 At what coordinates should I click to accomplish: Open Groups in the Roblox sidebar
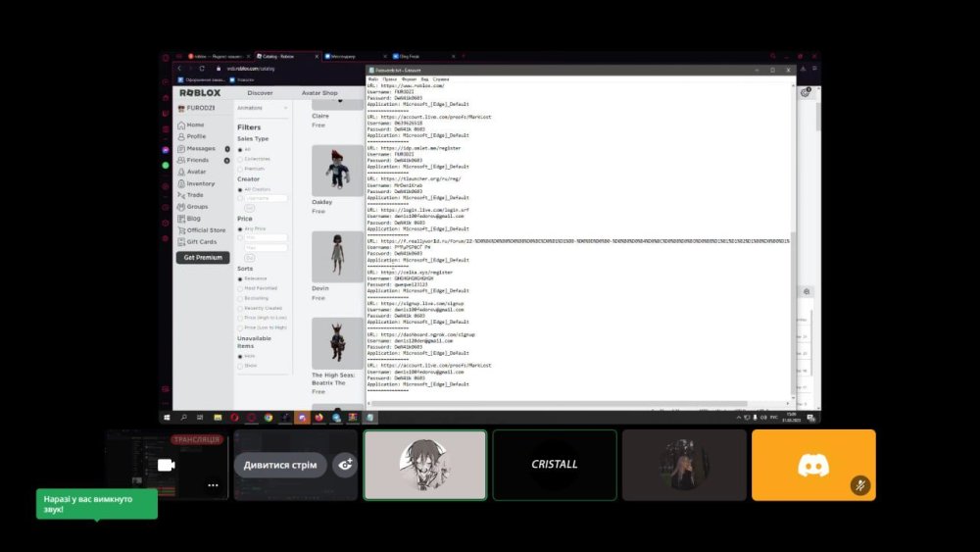(192, 207)
